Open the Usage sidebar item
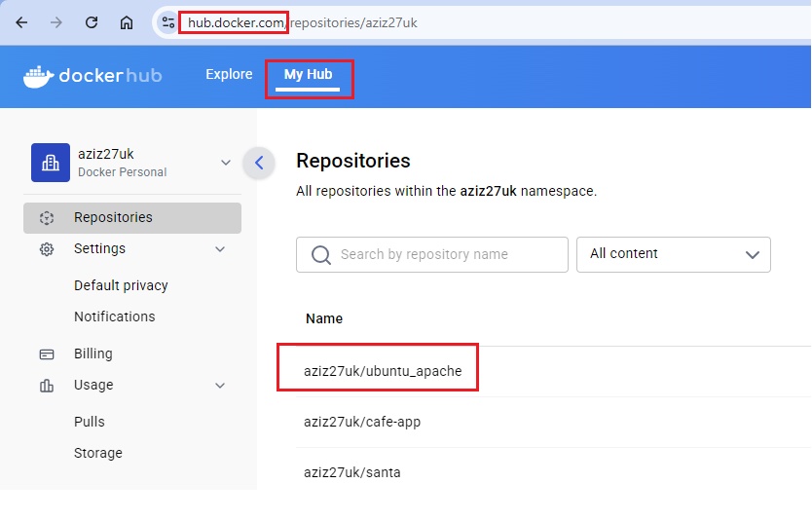Screen dimensions: 812x521 click(93, 385)
